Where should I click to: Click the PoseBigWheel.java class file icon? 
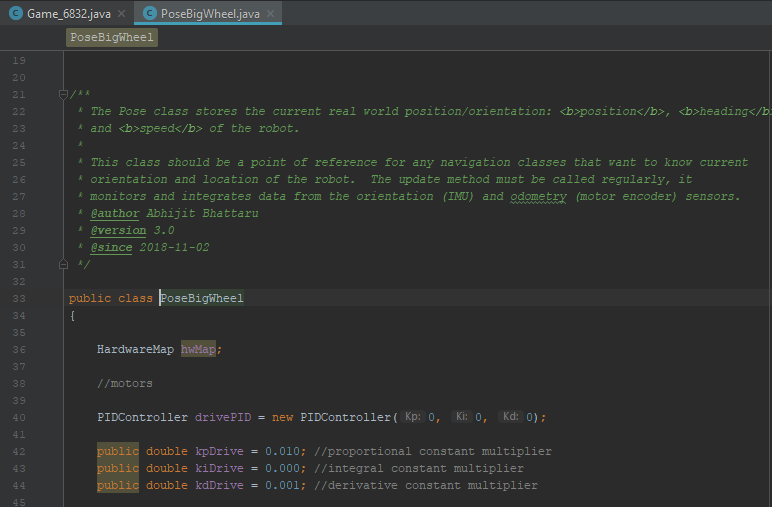pyautogui.click(x=150, y=13)
